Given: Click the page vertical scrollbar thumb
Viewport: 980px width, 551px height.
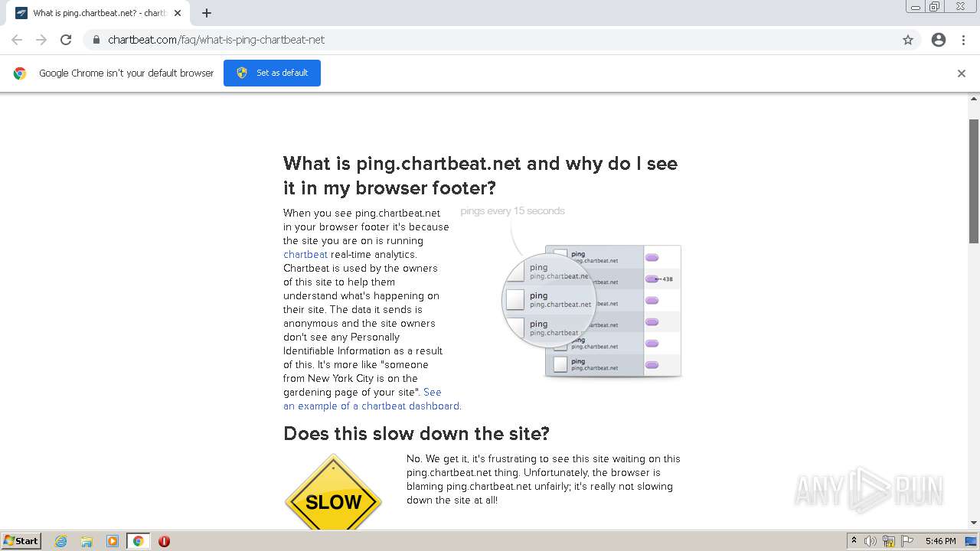Looking at the screenshot, I should pos(974,181).
